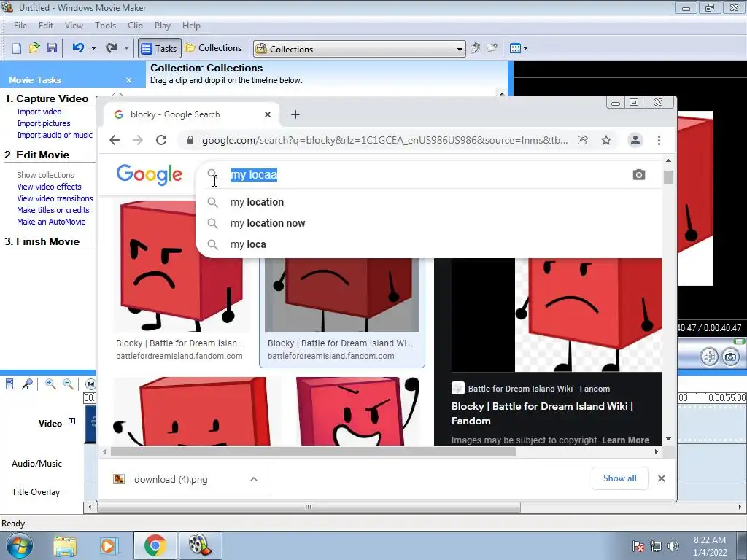Open the Clip menu
Screen dimensions: 747x560
[x=135, y=26]
